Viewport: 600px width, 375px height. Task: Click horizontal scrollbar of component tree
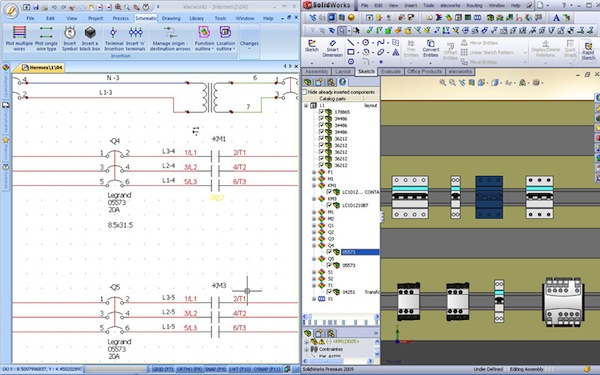coord(340,317)
